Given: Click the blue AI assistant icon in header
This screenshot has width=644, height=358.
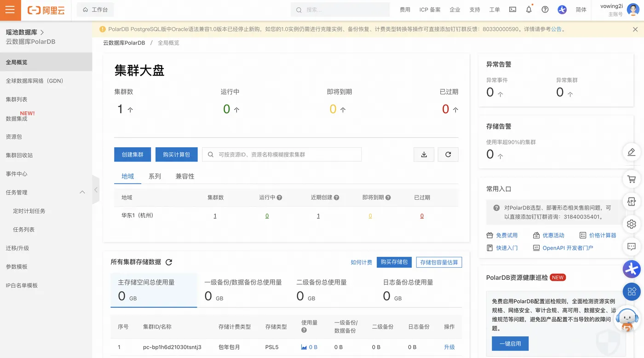Looking at the screenshot, I should (x=562, y=10).
